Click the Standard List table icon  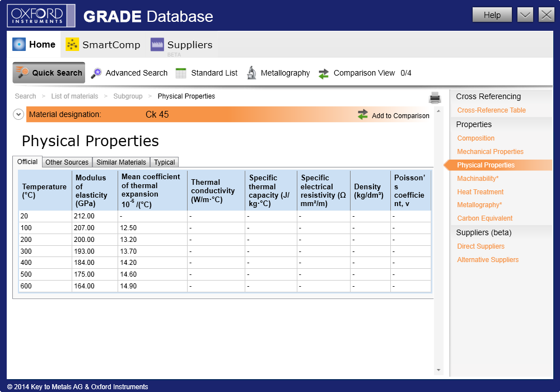(x=181, y=73)
